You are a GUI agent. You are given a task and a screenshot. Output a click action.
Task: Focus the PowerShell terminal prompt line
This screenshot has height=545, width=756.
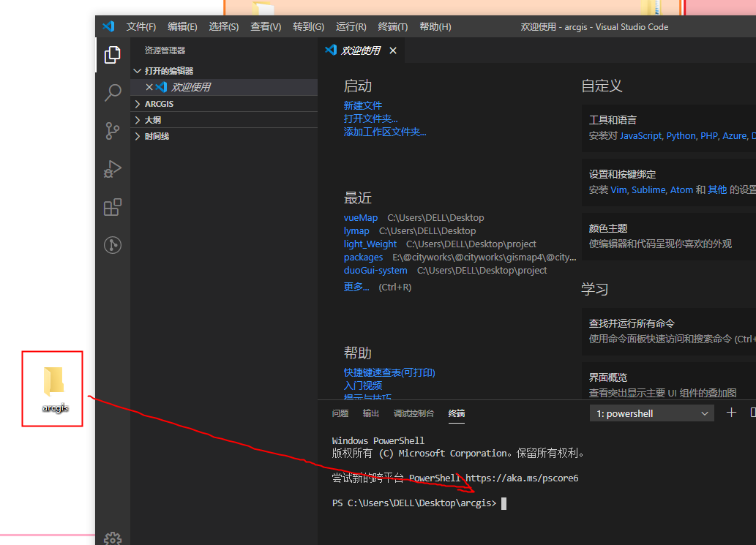point(419,503)
